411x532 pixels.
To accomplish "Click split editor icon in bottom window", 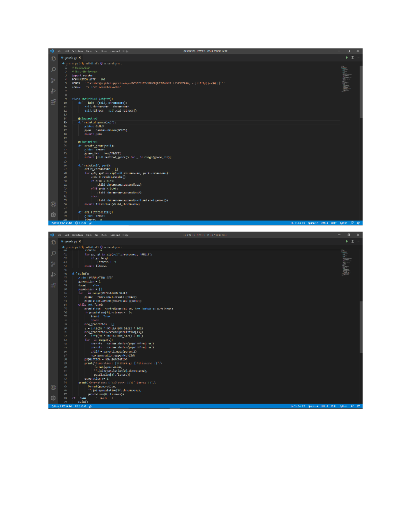I will pyautogui.click(x=352, y=242).
